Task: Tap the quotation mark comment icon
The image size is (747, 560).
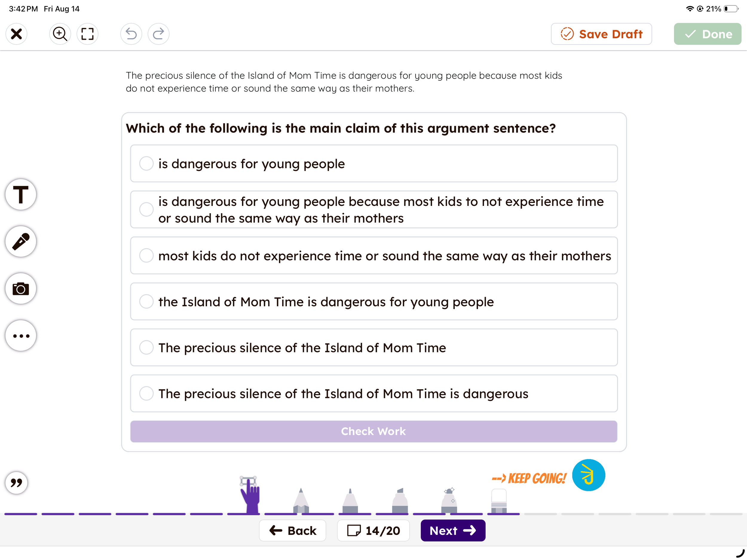Action: (16, 483)
